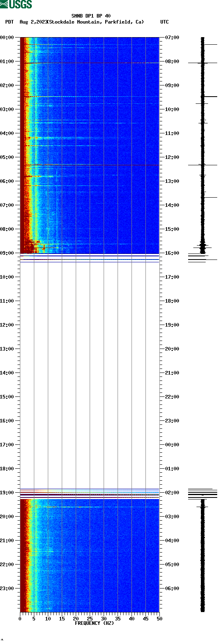This screenshot has width=220, height=644.
Task: Click the UTC timezone label
Action: 165,22
